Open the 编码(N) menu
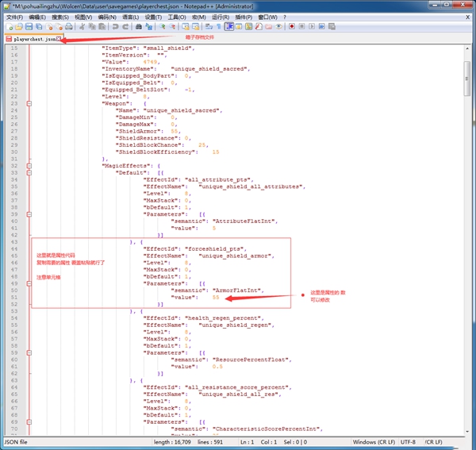Image resolution: width=476 pixels, height=450 pixels. point(107,17)
